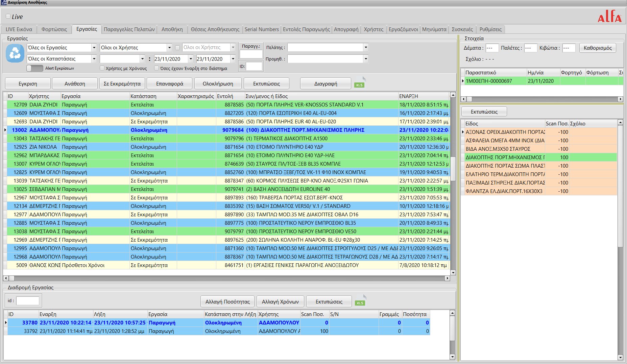Expand the empty dropdown beside date range
This screenshot has height=364, width=627.
pyautogui.click(x=142, y=59)
